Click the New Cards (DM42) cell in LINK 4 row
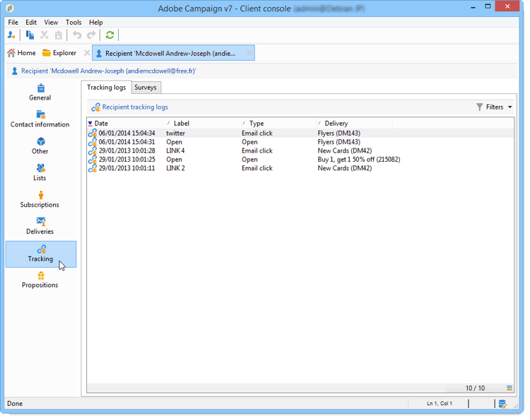530x420 pixels. (x=344, y=150)
